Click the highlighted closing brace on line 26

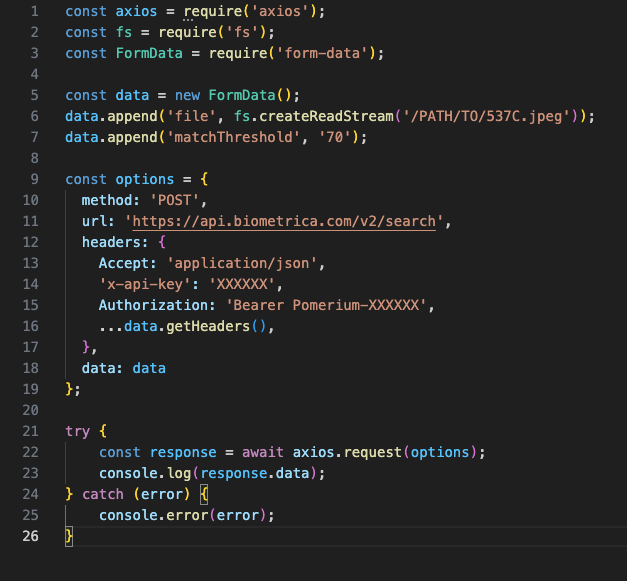(x=69, y=536)
